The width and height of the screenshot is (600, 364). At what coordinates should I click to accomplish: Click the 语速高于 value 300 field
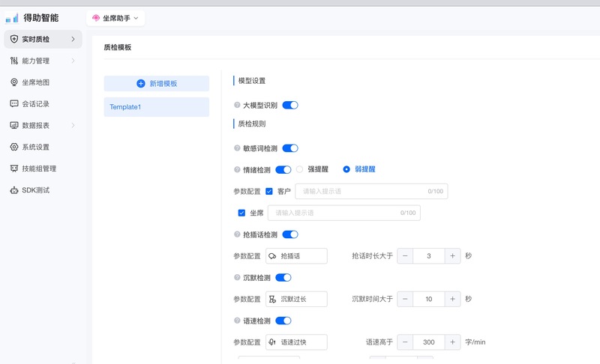(428, 342)
